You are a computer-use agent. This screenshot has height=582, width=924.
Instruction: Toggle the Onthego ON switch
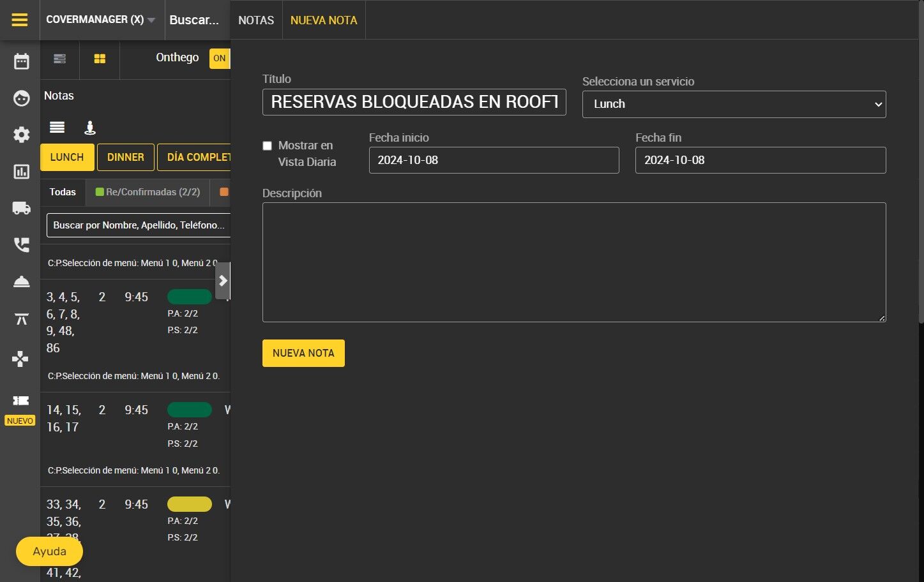[220, 58]
